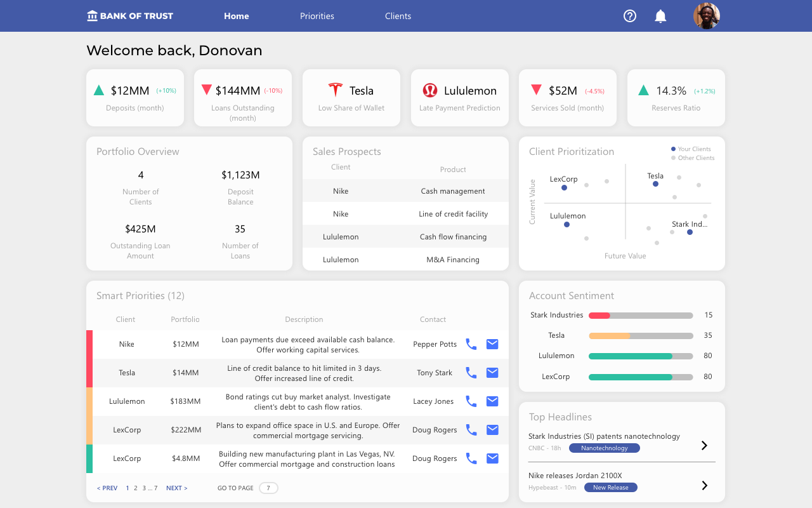This screenshot has width=812, height=508.
Task: Select the LexCorp point on the chart
Action: 564,188
